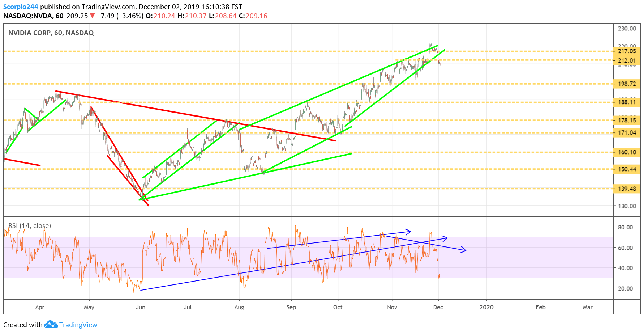The width and height of the screenshot is (644, 334).
Task: Click the Jun label on time axis
Action: (x=141, y=307)
